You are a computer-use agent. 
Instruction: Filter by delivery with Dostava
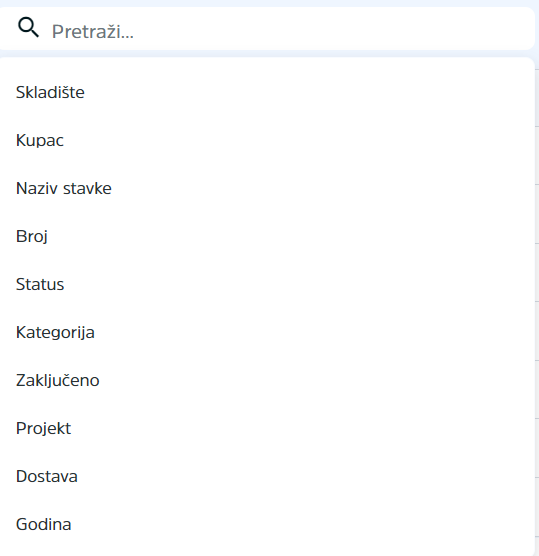[267, 476]
